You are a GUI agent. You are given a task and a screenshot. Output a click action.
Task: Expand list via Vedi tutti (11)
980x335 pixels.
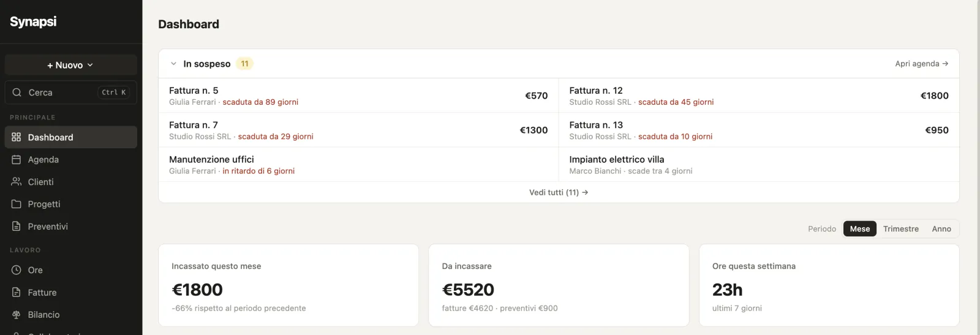[x=559, y=192]
